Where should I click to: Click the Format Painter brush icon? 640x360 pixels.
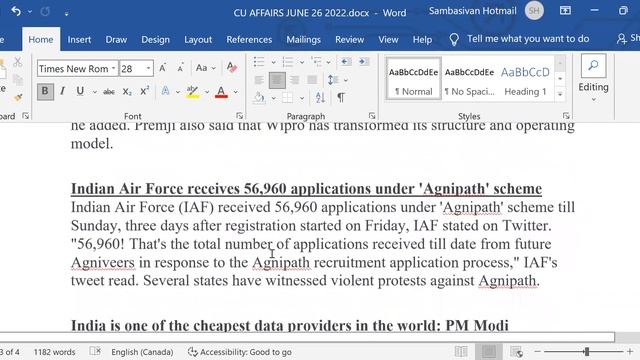tap(18, 97)
